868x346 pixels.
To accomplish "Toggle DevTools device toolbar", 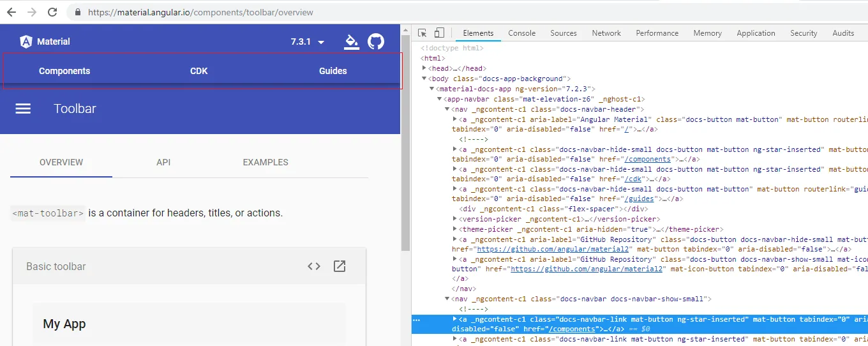I will click(x=439, y=33).
